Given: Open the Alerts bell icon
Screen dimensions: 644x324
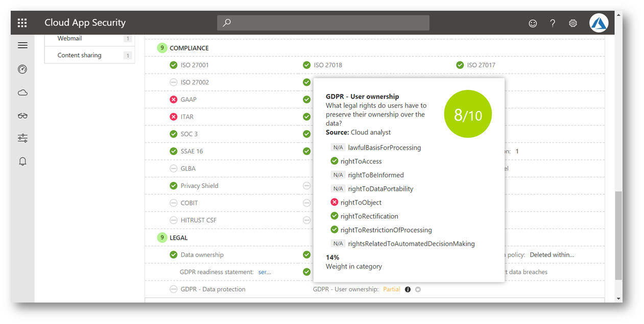Looking at the screenshot, I should point(22,161).
